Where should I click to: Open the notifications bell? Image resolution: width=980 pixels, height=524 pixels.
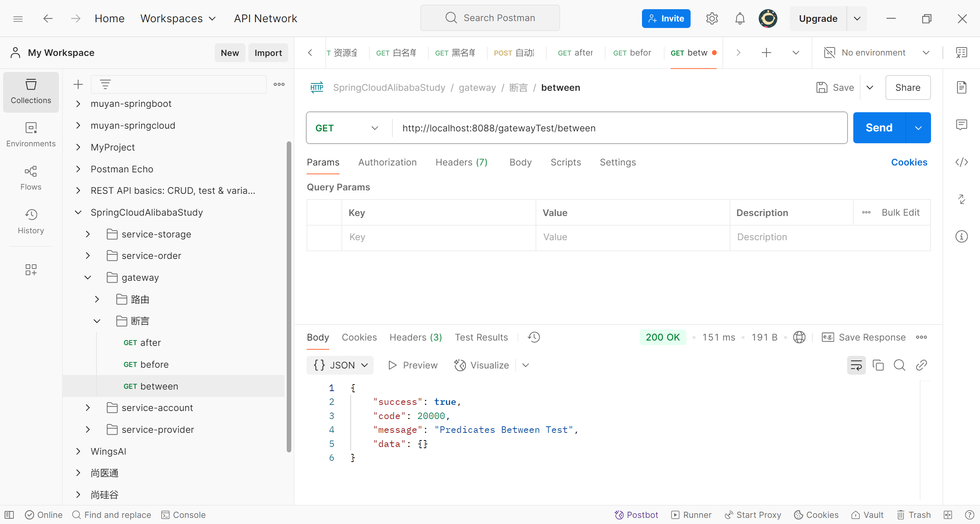tap(740, 18)
